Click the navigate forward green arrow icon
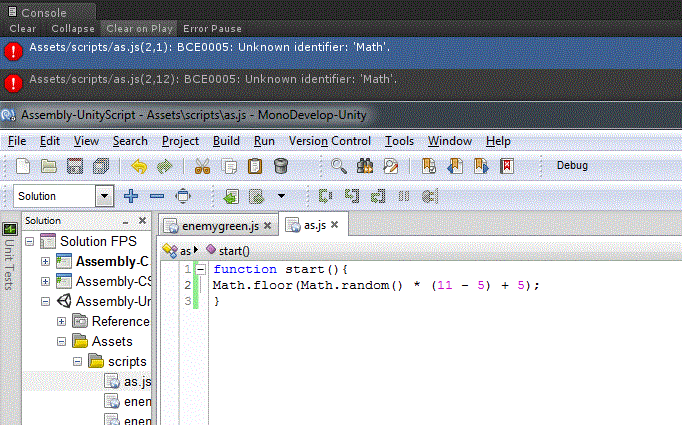The height and width of the screenshot is (425, 682). click(257, 197)
